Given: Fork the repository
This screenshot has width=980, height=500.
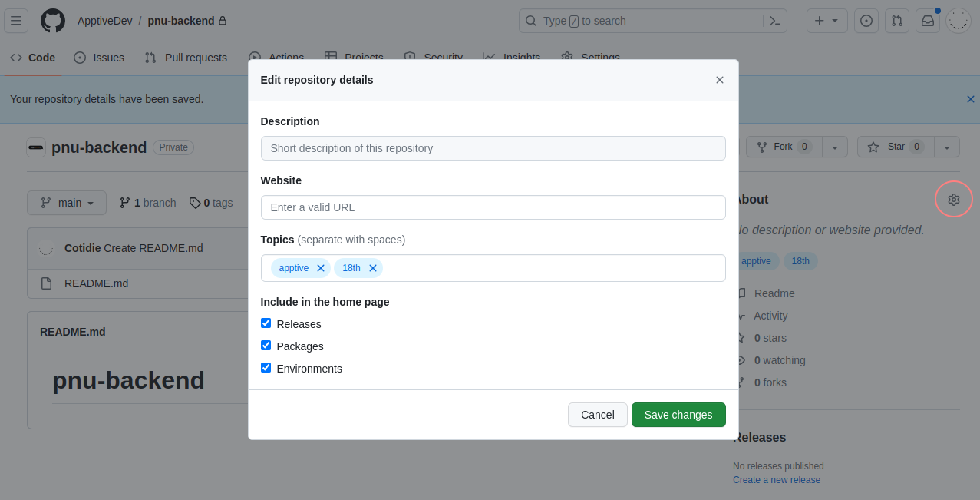Looking at the screenshot, I should (783, 147).
